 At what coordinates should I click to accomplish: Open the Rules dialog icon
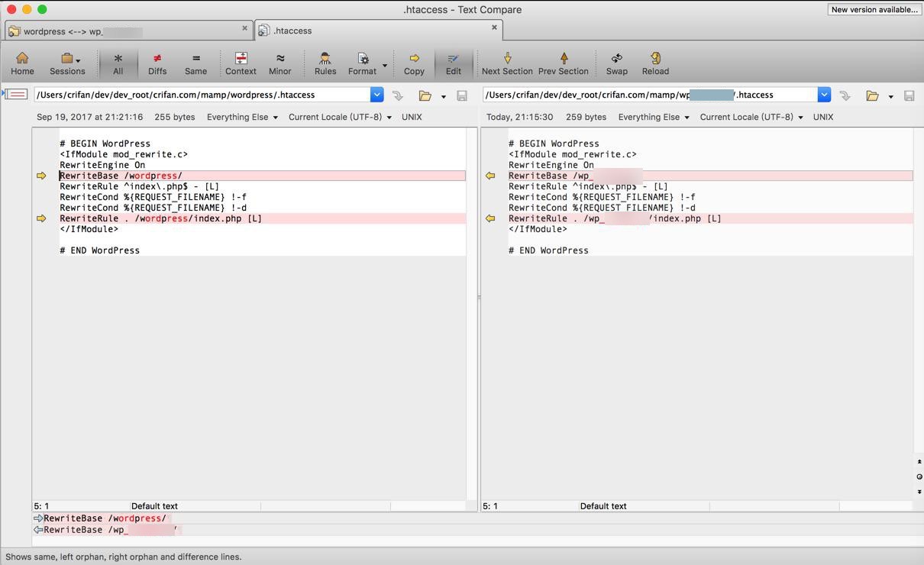coord(325,63)
